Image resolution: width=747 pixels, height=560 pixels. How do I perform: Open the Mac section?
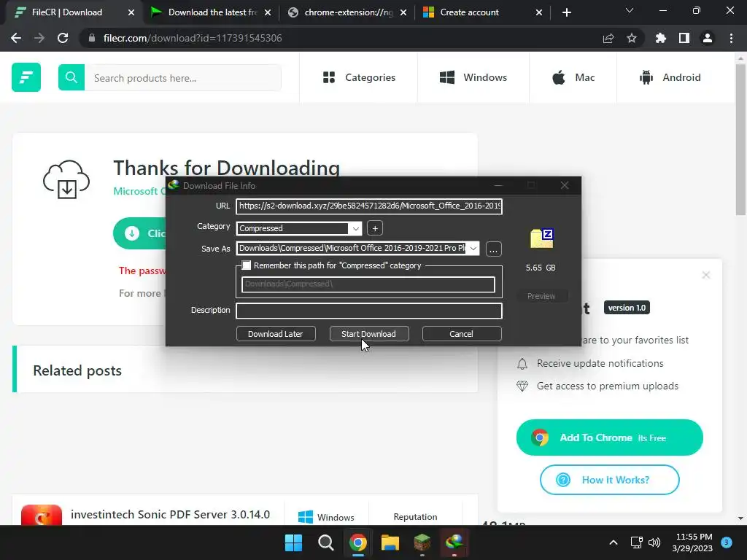pyautogui.click(x=573, y=77)
